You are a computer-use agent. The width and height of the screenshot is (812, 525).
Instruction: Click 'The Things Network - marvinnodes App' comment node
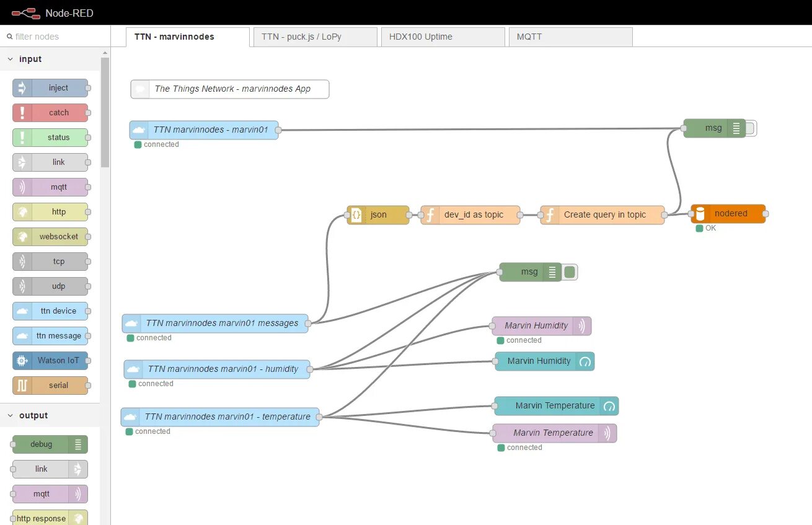[x=230, y=89]
